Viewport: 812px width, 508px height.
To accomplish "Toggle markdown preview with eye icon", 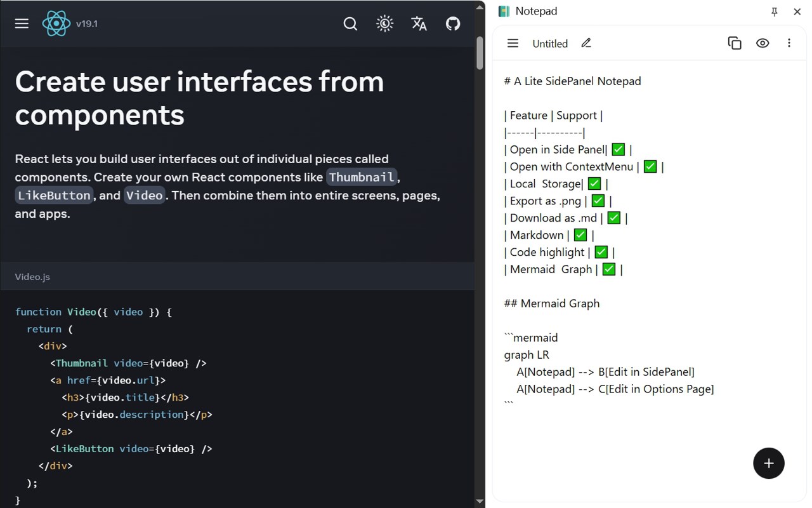I will 763,43.
